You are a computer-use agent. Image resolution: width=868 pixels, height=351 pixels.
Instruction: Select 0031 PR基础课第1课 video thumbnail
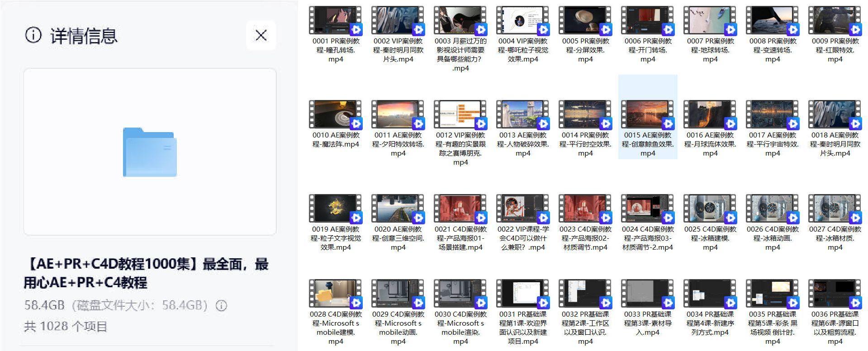click(522, 294)
